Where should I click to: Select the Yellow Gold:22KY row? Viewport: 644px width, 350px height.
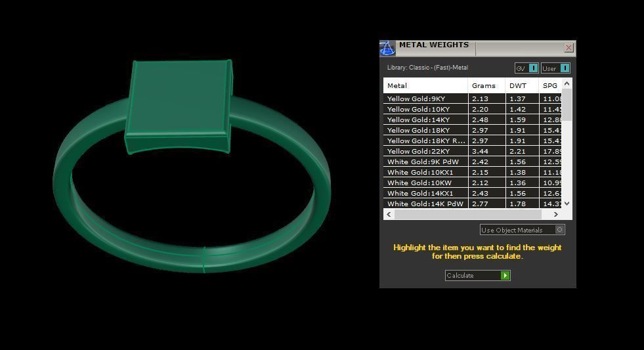pyautogui.click(x=472, y=151)
